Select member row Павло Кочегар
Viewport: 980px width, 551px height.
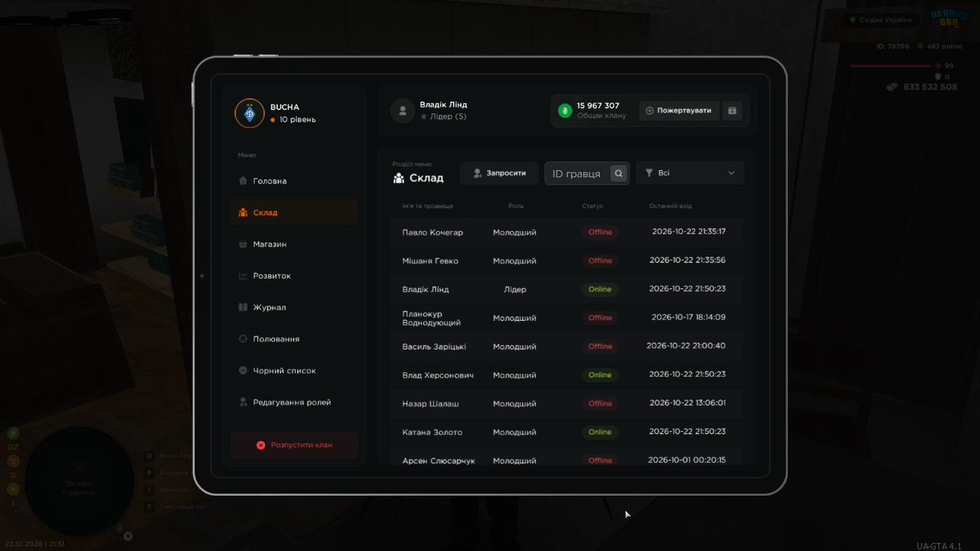(567, 232)
